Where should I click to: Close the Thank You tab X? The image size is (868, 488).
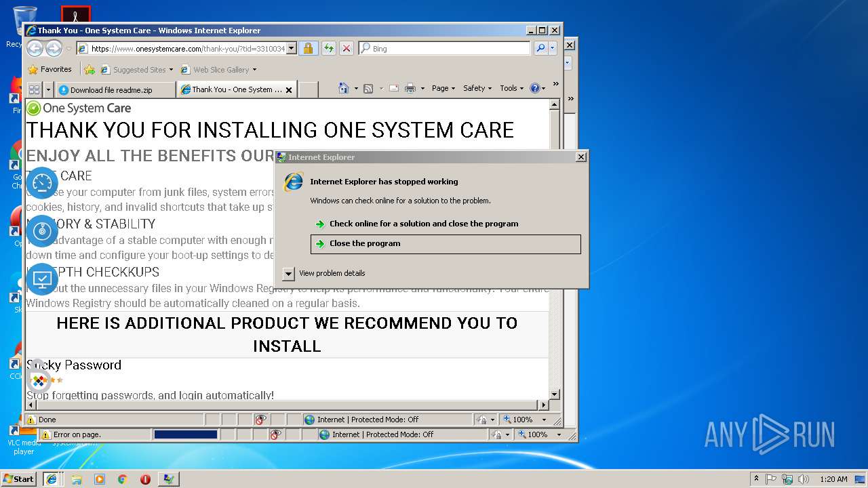pos(289,89)
